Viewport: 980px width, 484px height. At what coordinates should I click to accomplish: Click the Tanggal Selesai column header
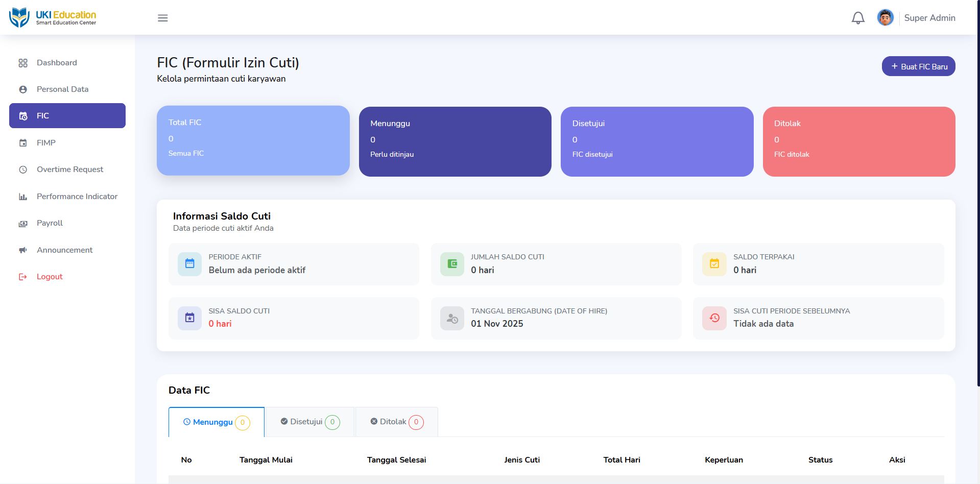coord(396,460)
